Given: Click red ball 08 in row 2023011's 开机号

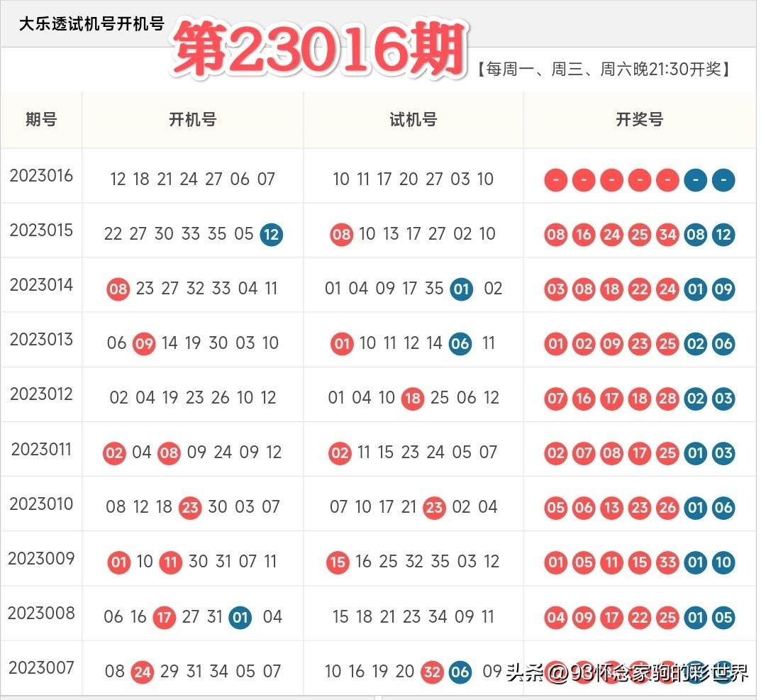Looking at the screenshot, I should (169, 453).
